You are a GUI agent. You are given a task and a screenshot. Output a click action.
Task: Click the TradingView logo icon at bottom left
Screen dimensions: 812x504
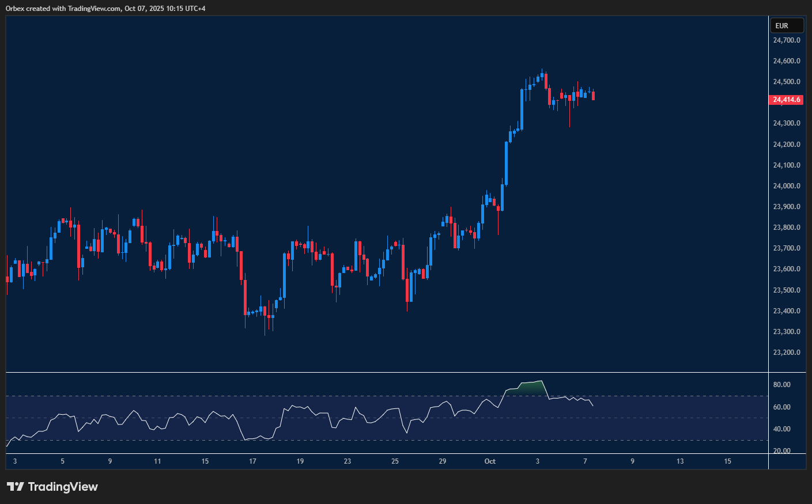[x=16, y=487]
